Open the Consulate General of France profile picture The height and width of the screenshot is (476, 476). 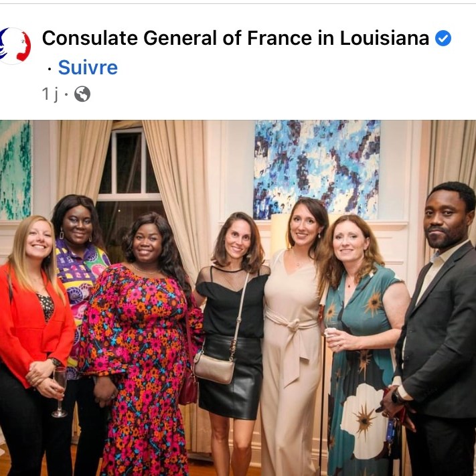(15, 46)
